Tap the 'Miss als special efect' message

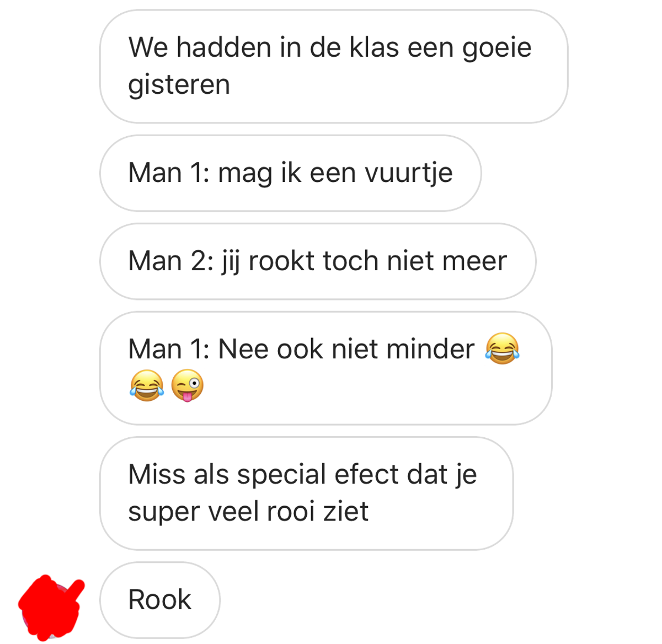(306, 493)
